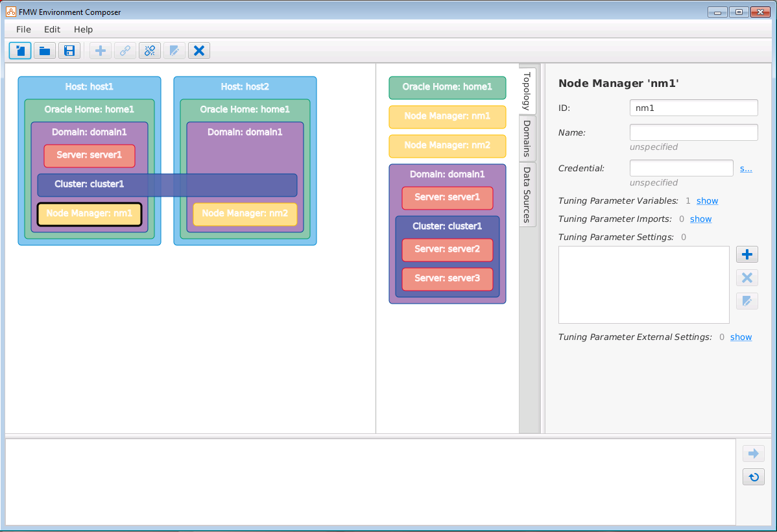Select Oracle Home: home1 in topology palette
Screen dimensions: 777x532
tap(448, 88)
